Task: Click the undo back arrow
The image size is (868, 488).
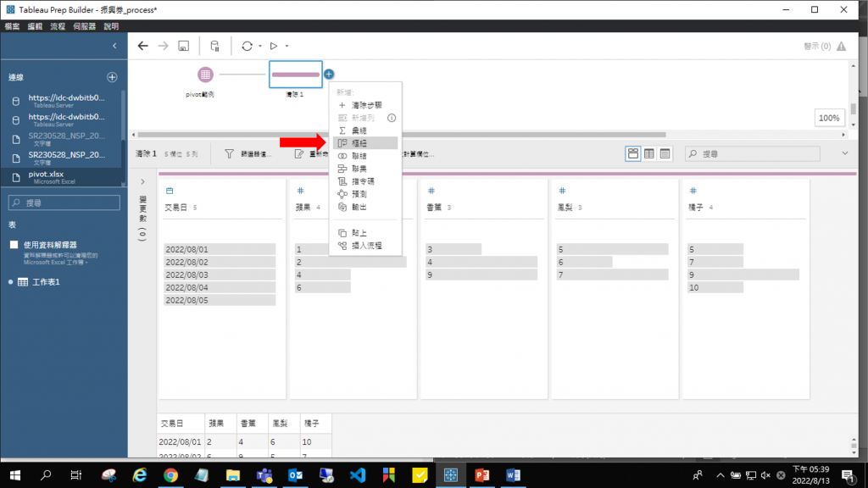Action: tap(142, 46)
